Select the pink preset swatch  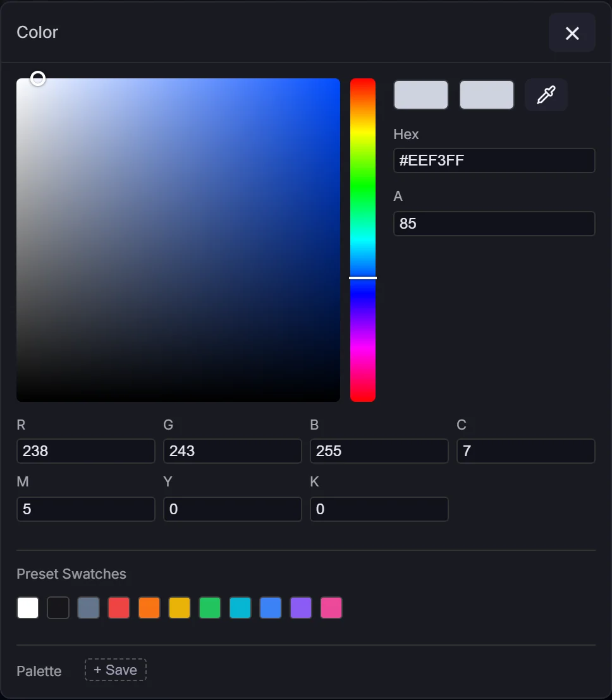tap(331, 608)
